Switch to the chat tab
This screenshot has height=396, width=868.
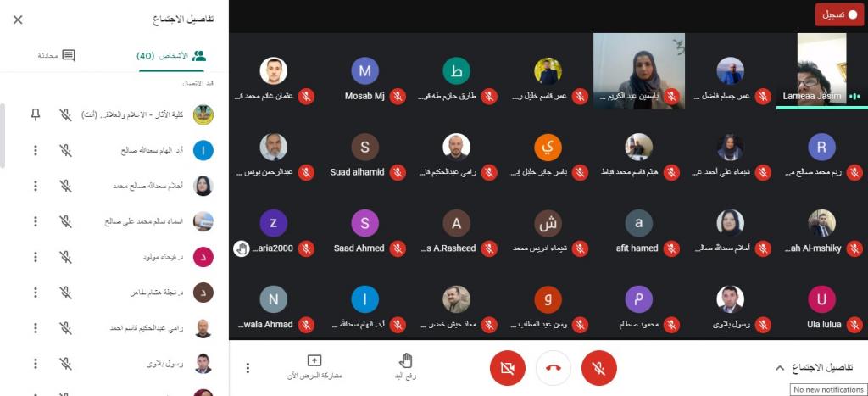(57, 55)
